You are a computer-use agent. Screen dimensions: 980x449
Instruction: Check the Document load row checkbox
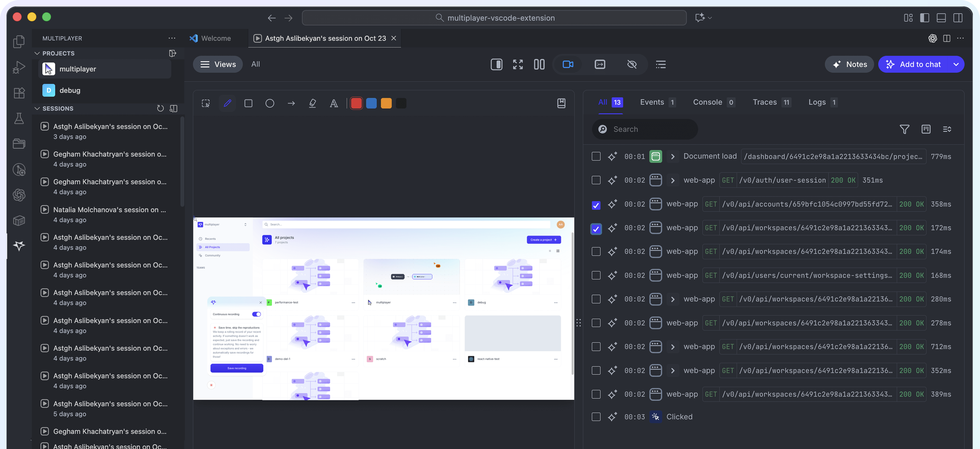[596, 156]
